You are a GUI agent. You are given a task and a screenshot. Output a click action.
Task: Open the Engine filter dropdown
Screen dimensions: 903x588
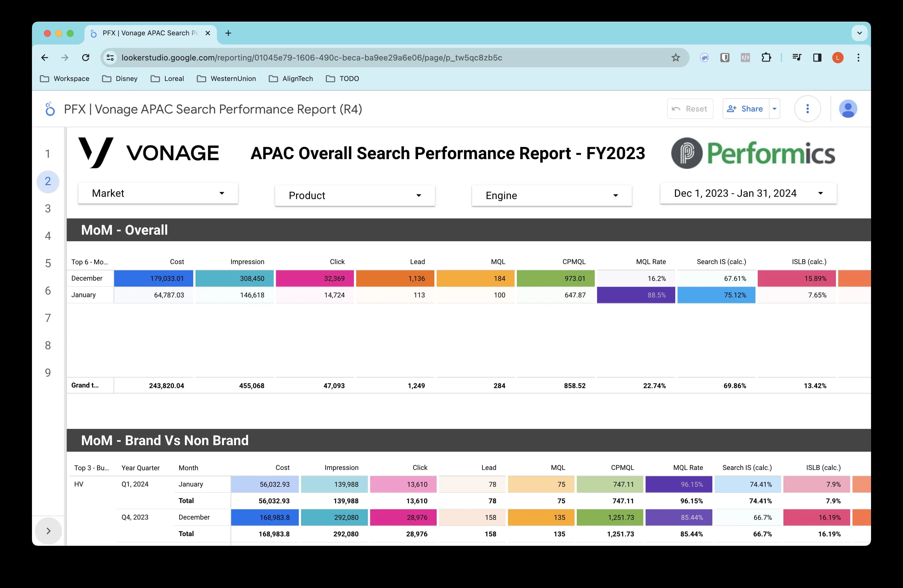tap(552, 196)
